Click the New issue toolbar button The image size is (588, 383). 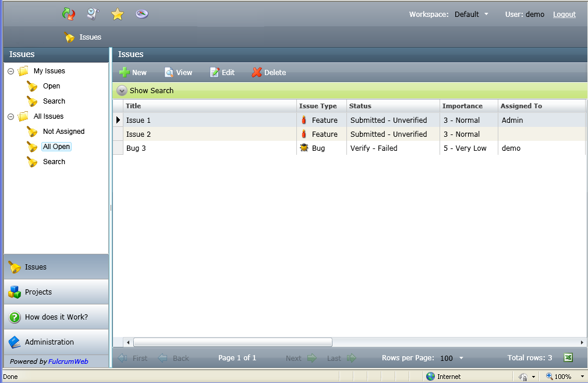point(133,72)
